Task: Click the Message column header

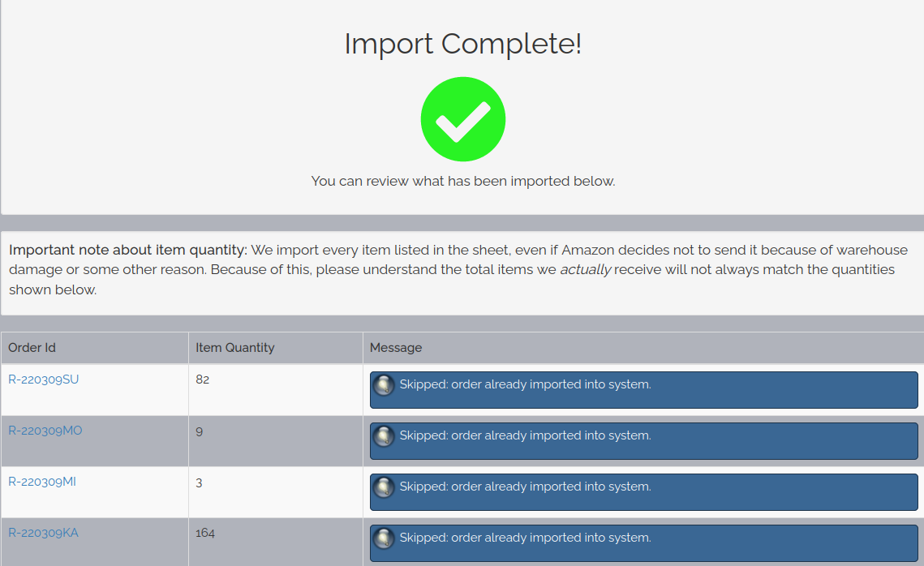Action: 396,348
